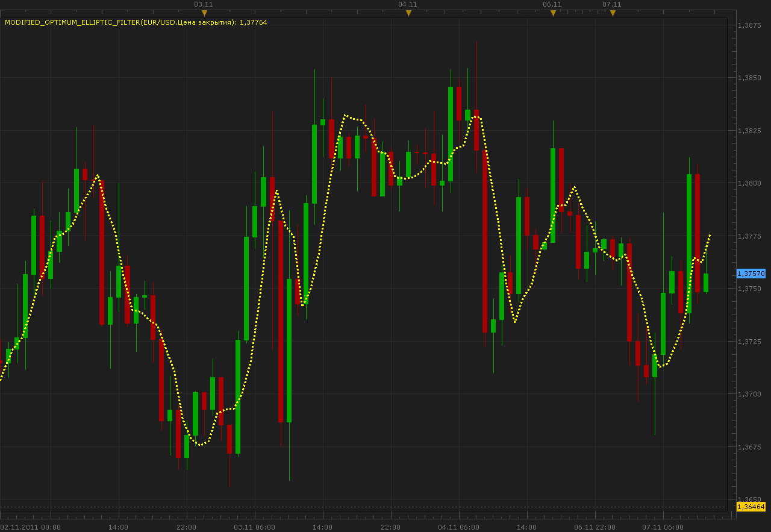Click the 1,3825 price axis label
This screenshot has height=532, width=771.
(x=749, y=130)
